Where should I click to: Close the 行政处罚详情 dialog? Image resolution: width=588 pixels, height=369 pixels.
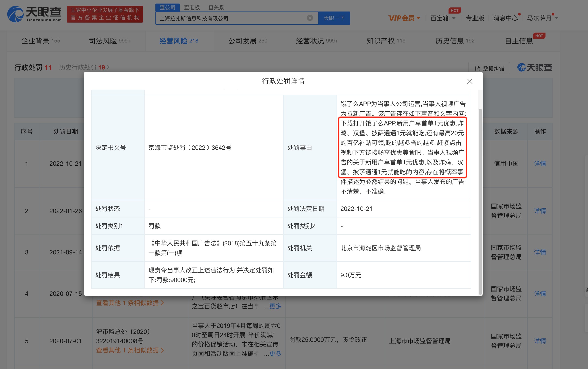(470, 81)
